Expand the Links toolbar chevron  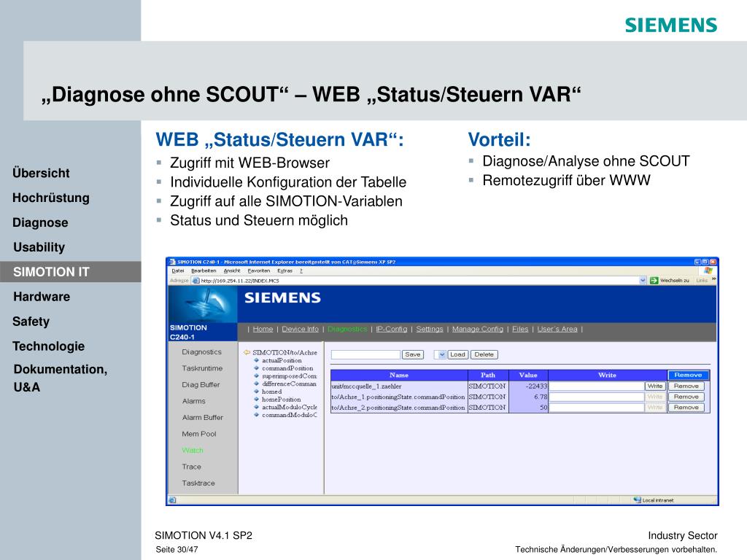713,279
